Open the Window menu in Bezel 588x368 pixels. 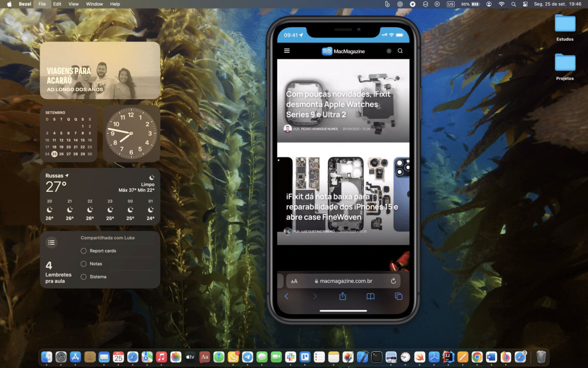94,4
